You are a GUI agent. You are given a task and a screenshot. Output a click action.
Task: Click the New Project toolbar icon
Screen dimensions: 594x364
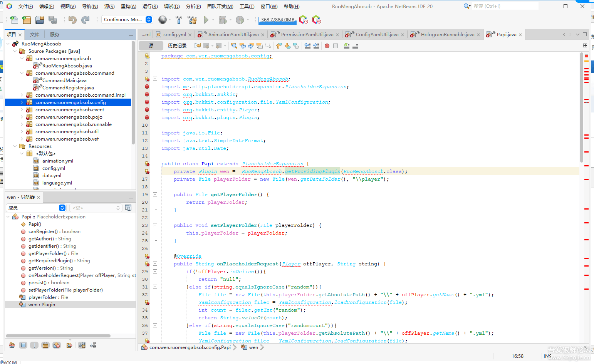pos(27,20)
